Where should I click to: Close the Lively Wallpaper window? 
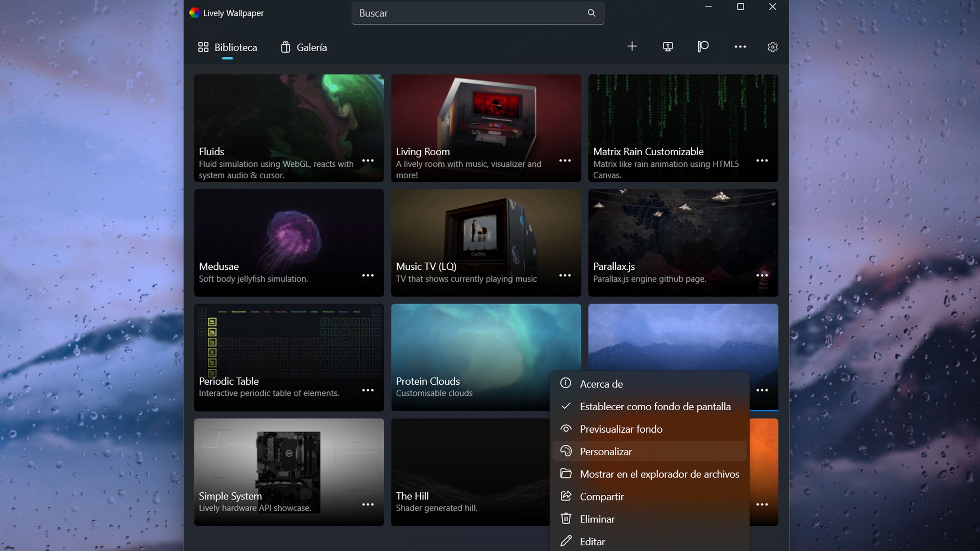coord(773,7)
